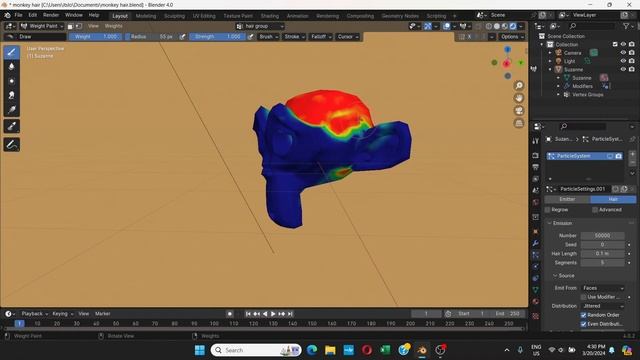Select the Smear weight tool
640x360 pixels.
tap(11, 95)
